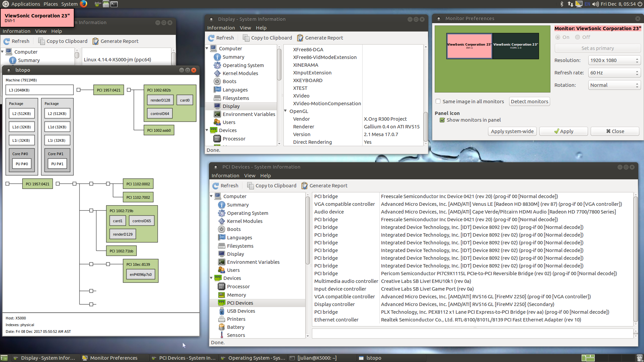Open View menu in PCI Devices window
The width and height of the screenshot is (644, 362).
[x=250, y=176]
